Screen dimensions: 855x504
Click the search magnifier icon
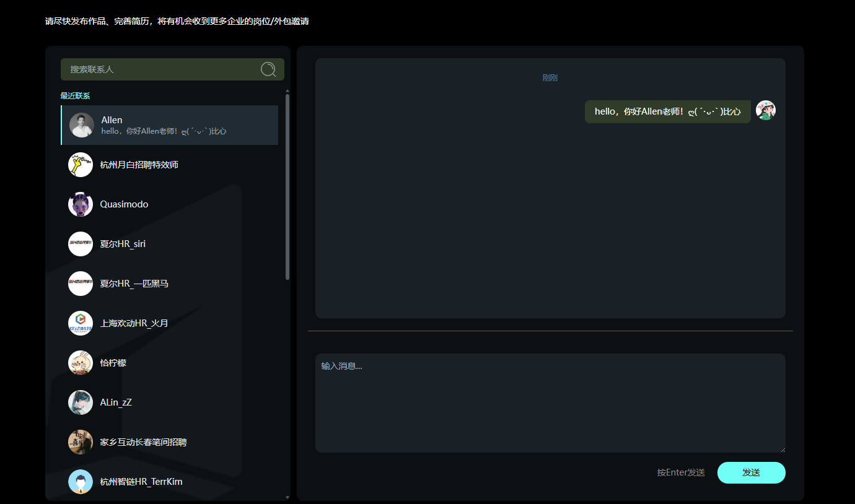click(268, 69)
